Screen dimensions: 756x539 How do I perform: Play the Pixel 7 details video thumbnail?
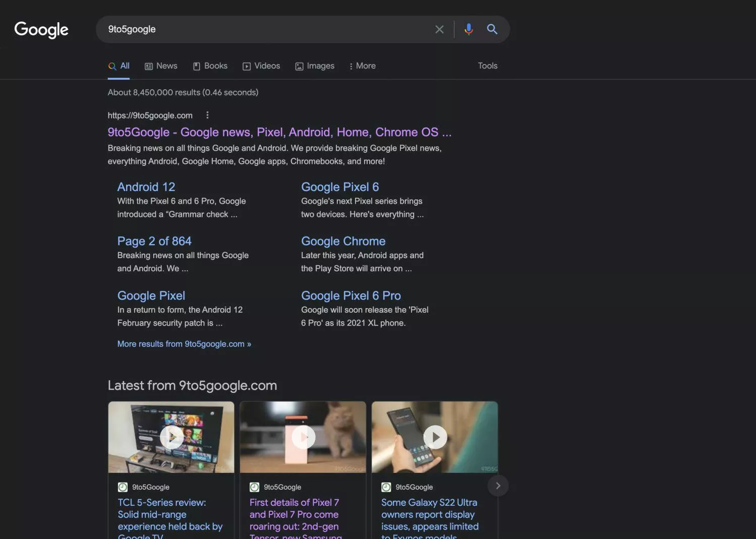304,437
